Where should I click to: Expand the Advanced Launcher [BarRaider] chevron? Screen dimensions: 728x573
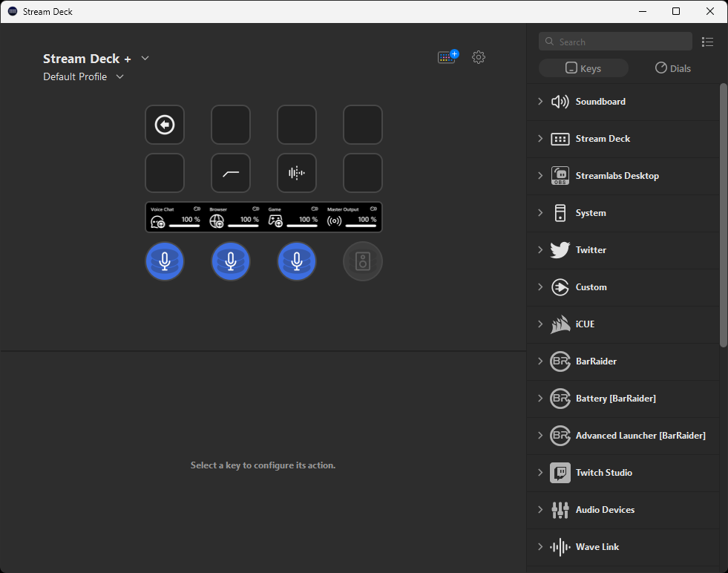540,436
